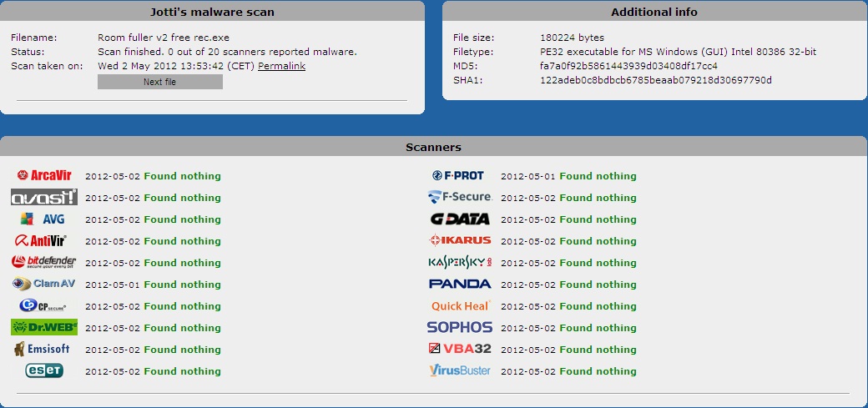Click the scan status text
868x408 pixels.
(228, 52)
